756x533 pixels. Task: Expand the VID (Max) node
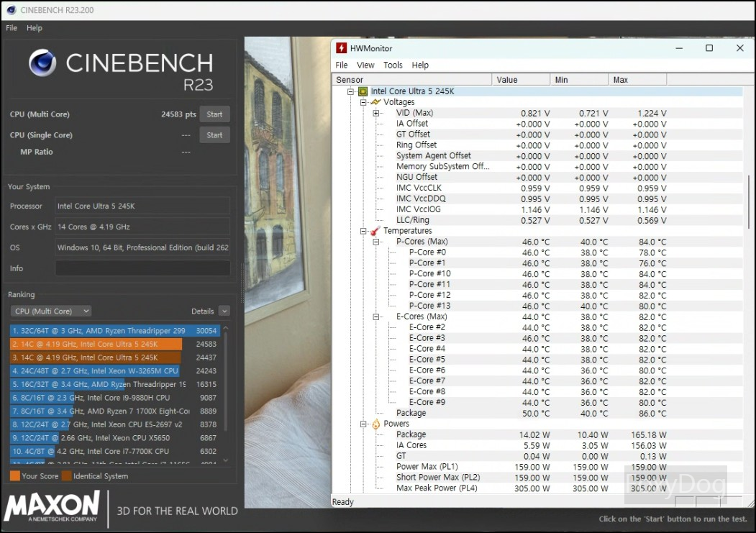click(376, 113)
